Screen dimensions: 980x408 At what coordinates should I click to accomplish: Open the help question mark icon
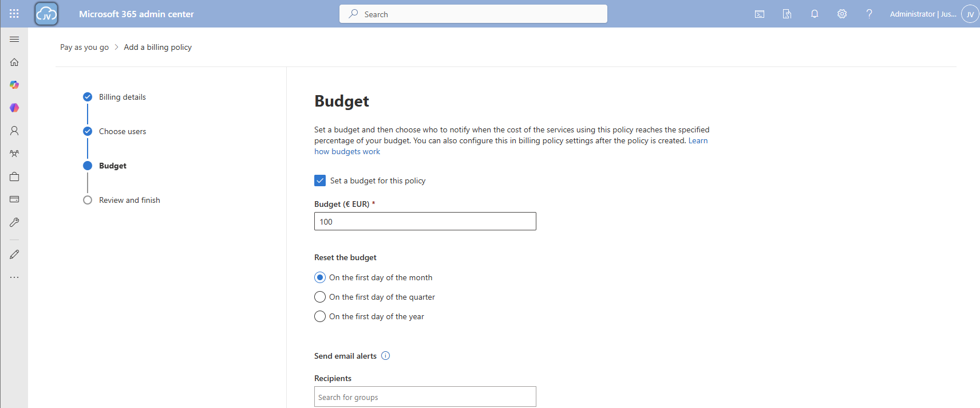pos(869,14)
